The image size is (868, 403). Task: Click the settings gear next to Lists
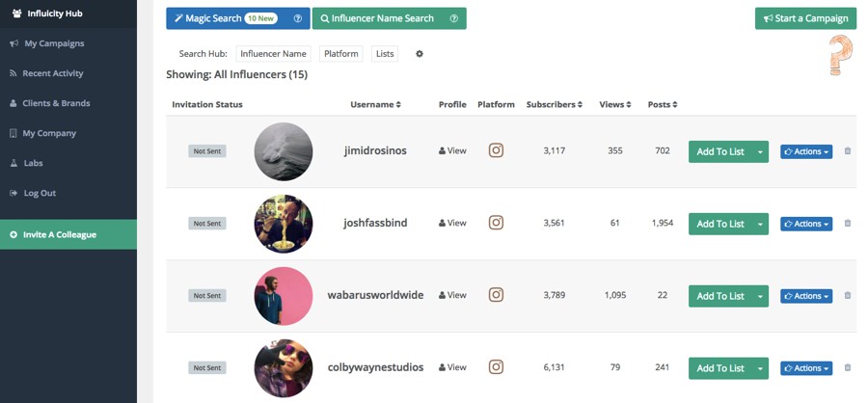420,54
